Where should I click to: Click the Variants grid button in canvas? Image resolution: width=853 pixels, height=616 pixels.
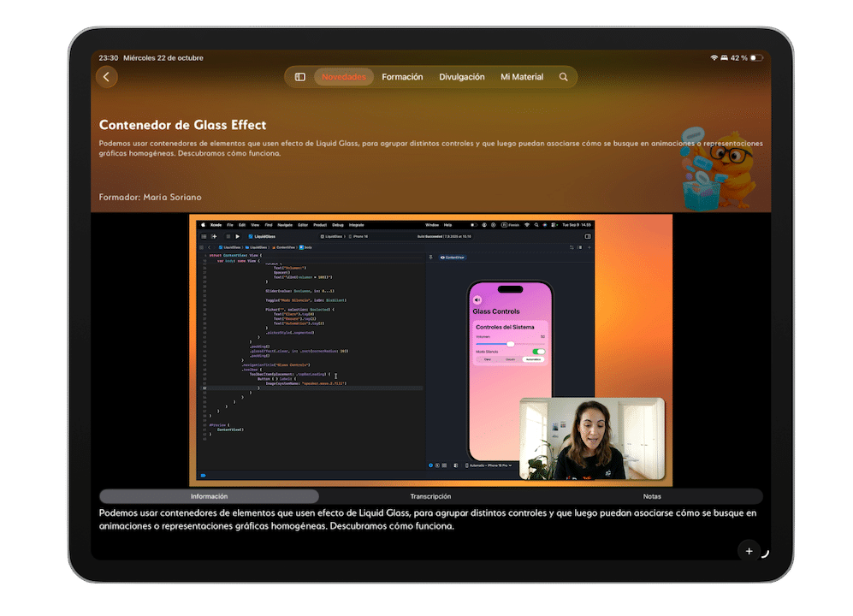pos(444,465)
